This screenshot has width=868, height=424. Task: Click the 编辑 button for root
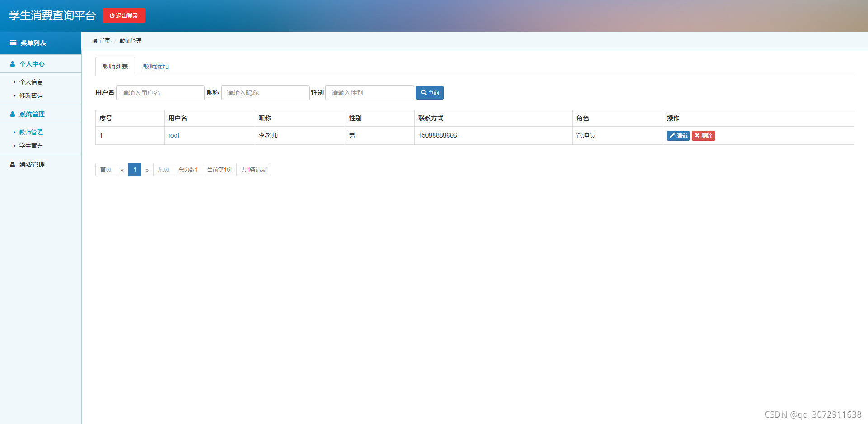678,136
